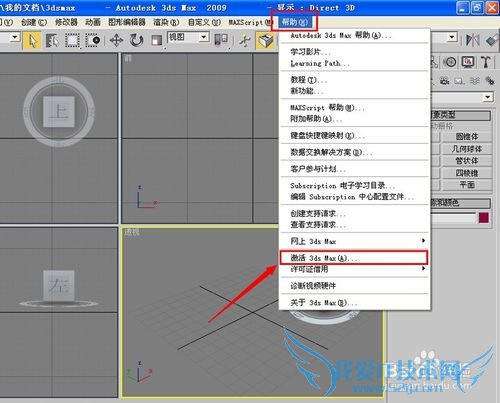Select the Systems gears category icon
This screenshot has height=403, width=500.
[x=490, y=80]
